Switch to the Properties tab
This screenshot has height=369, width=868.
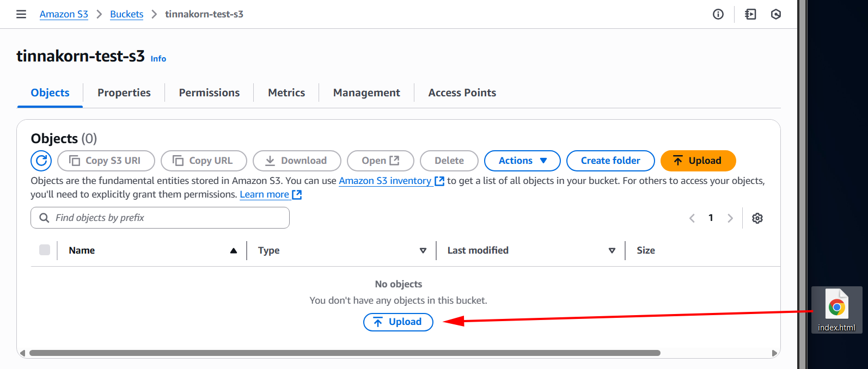[x=124, y=93]
